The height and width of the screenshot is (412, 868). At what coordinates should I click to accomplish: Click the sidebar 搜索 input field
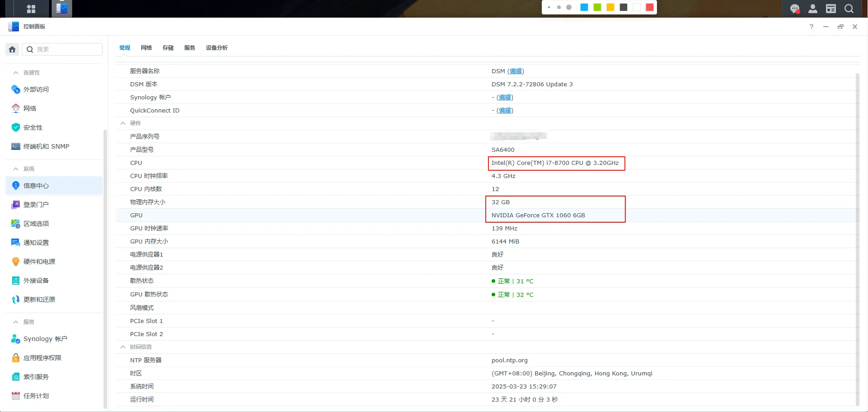[62, 49]
